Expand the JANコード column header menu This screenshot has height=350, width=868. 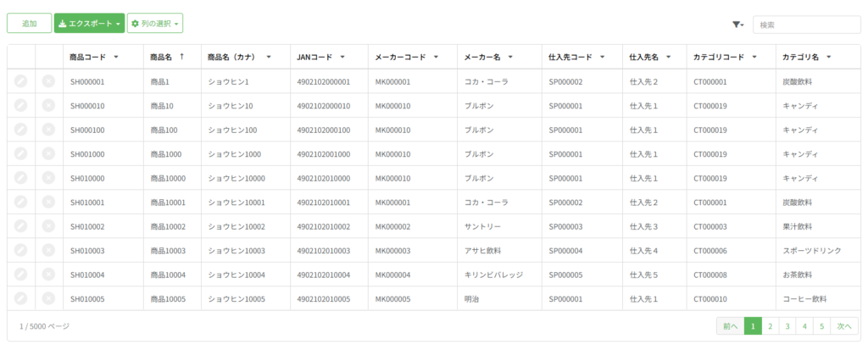[x=342, y=58]
